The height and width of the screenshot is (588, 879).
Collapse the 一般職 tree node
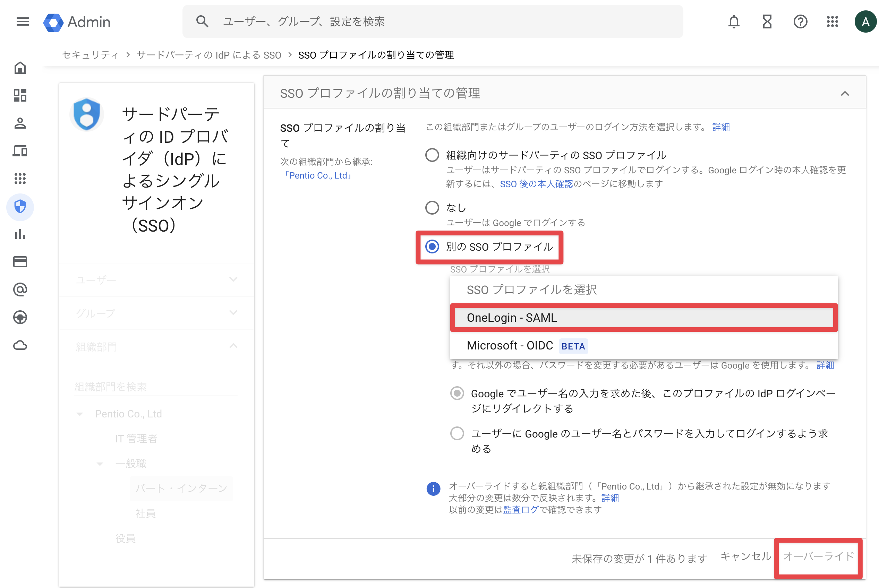(x=100, y=464)
